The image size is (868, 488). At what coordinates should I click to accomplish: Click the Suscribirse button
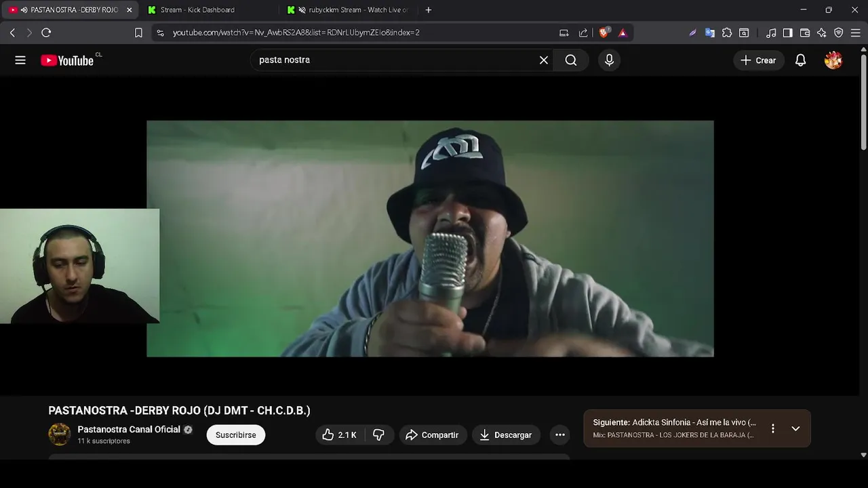(236, 435)
